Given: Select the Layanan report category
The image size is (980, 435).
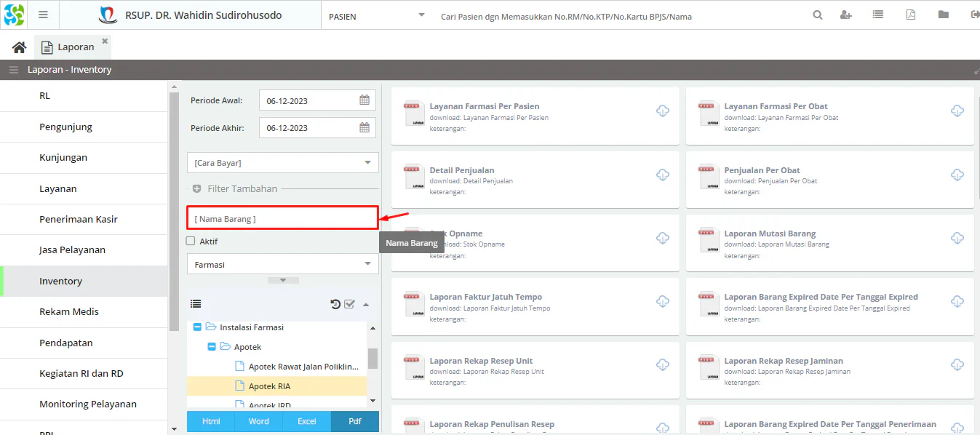Looking at the screenshot, I should pos(84,188).
